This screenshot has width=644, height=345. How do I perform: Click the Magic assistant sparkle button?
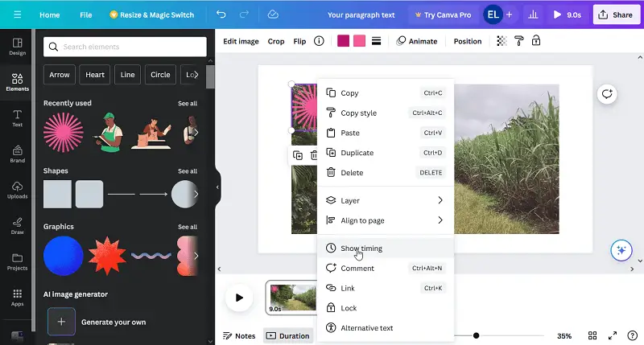coord(620,250)
